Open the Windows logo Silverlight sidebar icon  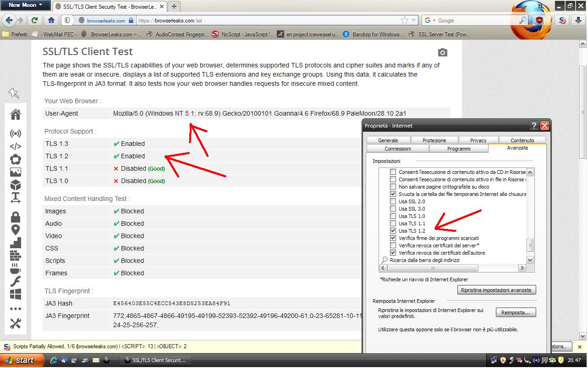point(16,294)
